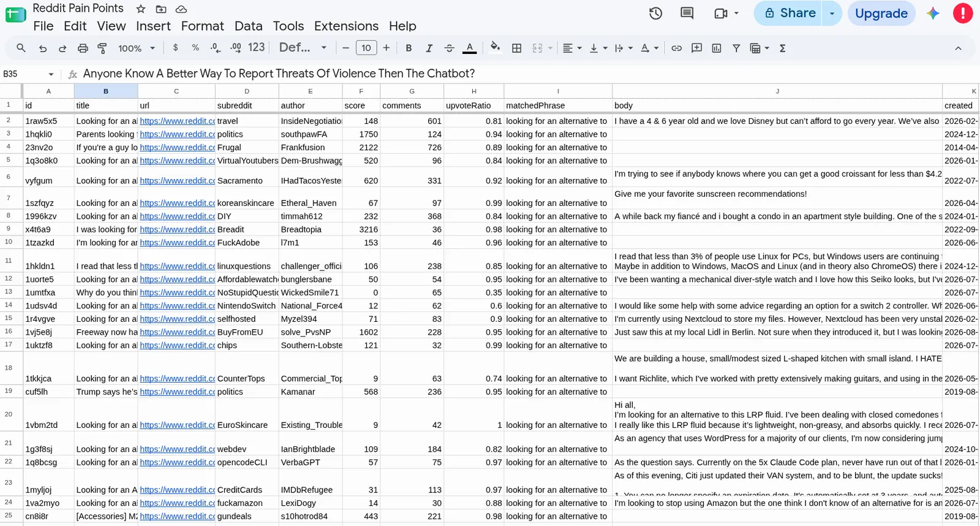Open the font family dropdown
This screenshot has height=526, width=980.
point(303,48)
